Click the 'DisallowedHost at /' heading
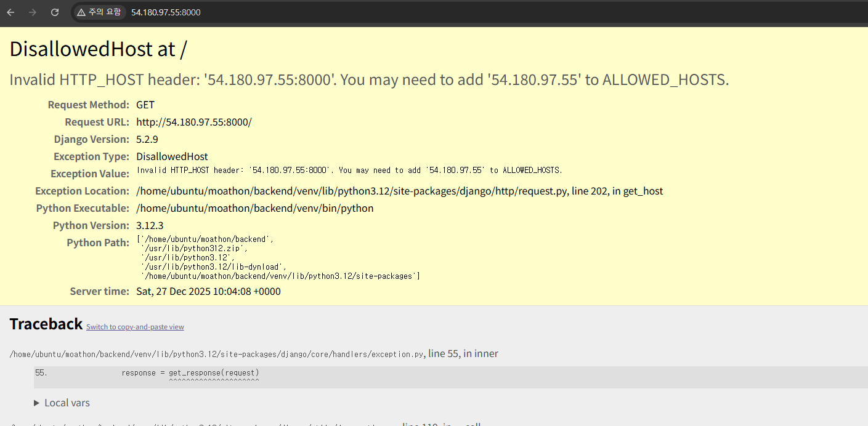The image size is (868, 426). click(x=98, y=50)
